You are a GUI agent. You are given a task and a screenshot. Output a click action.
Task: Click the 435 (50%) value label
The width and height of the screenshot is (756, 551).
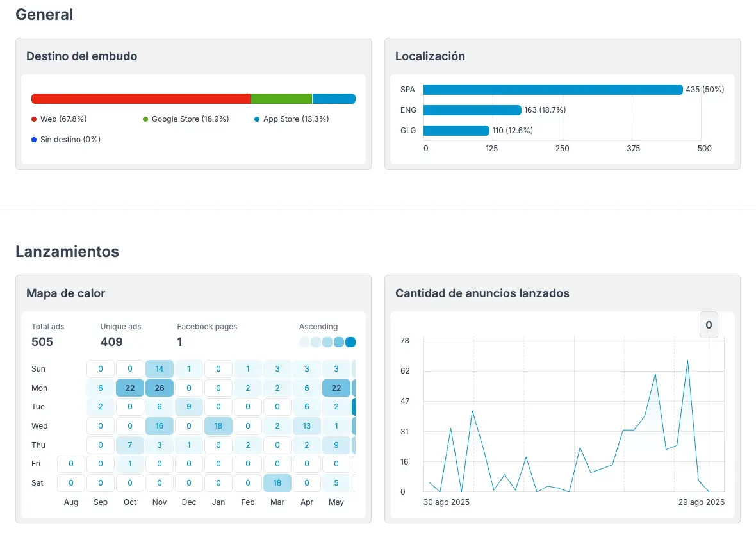point(705,90)
